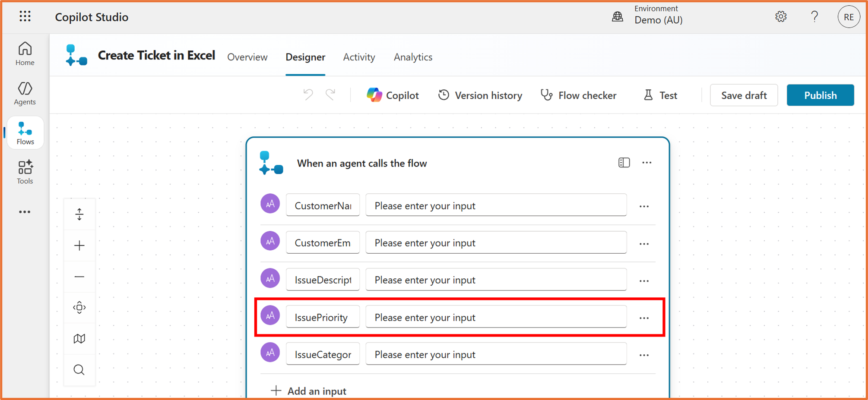The image size is (868, 400).
Task: Redo the last change
Action: [330, 94]
